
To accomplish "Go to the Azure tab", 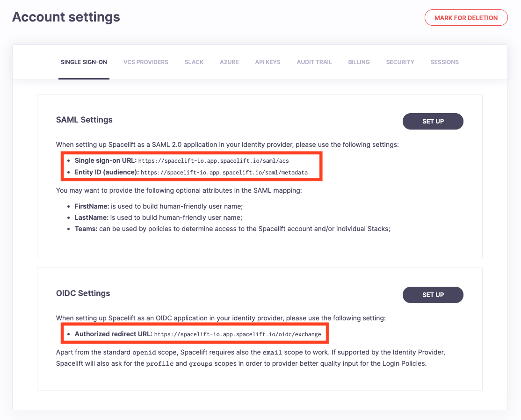I will click(229, 62).
